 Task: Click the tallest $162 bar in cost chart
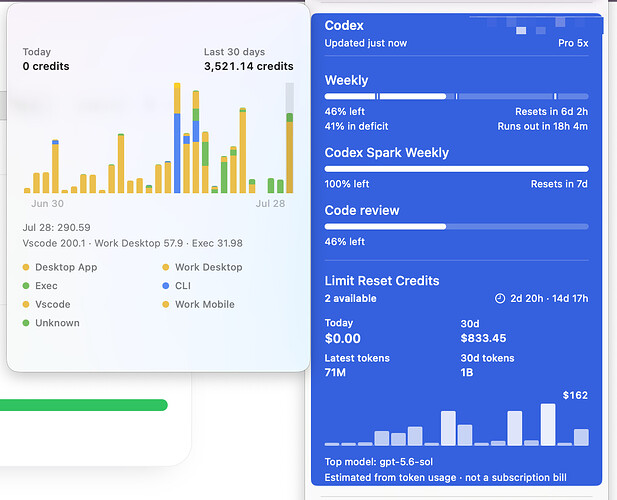coord(548,424)
